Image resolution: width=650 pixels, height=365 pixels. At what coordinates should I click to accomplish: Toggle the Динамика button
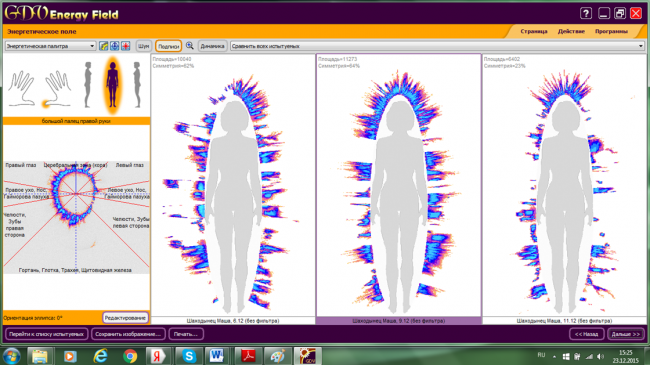click(x=212, y=46)
